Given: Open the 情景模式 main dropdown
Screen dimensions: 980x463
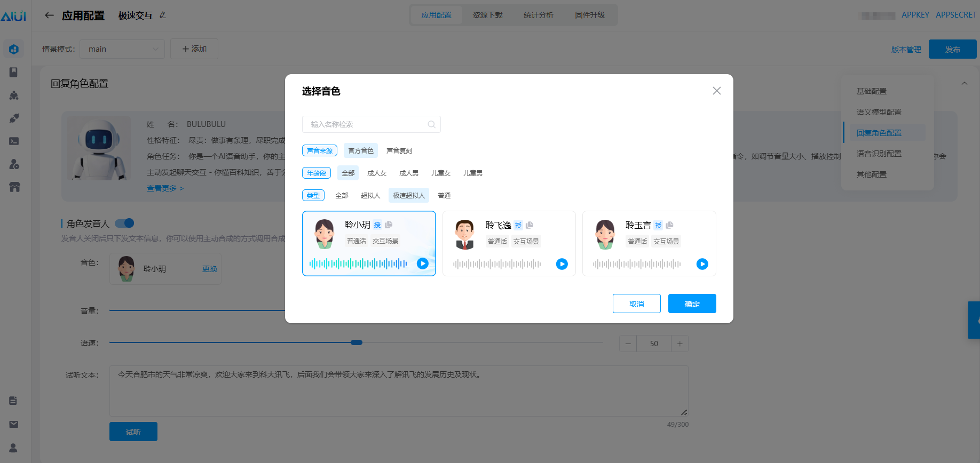Looking at the screenshot, I should pos(122,49).
